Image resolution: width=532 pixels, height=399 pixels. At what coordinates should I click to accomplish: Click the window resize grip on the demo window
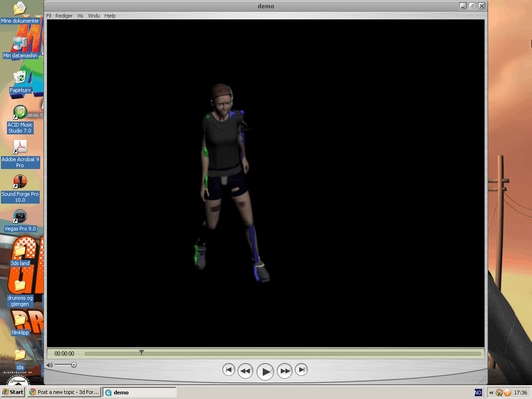pos(483,380)
